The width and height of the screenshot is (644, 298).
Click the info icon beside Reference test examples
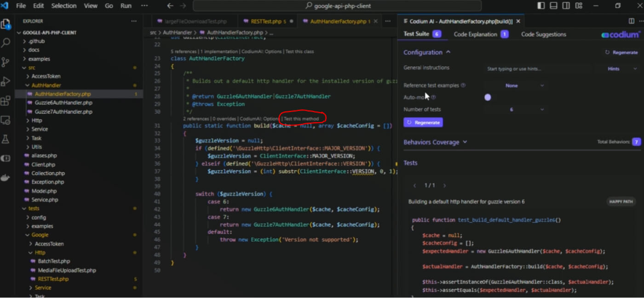click(x=463, y=85)
